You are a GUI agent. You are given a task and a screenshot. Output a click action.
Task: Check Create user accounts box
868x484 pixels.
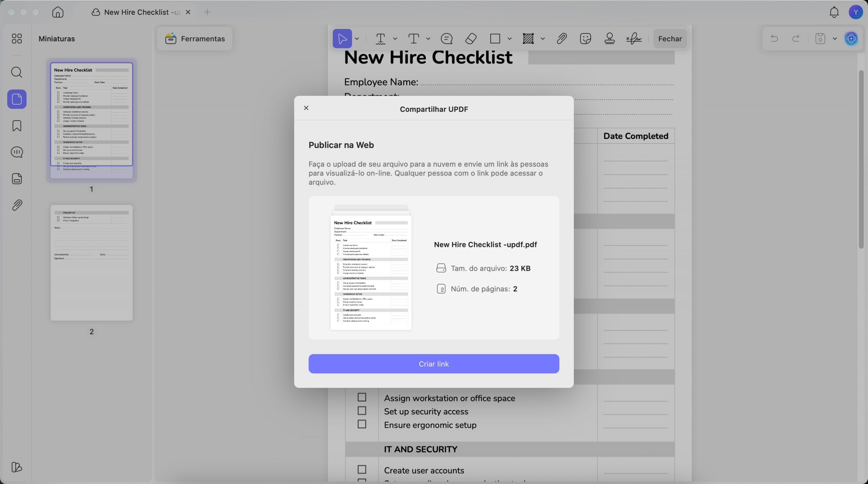[x=362, y=469]
